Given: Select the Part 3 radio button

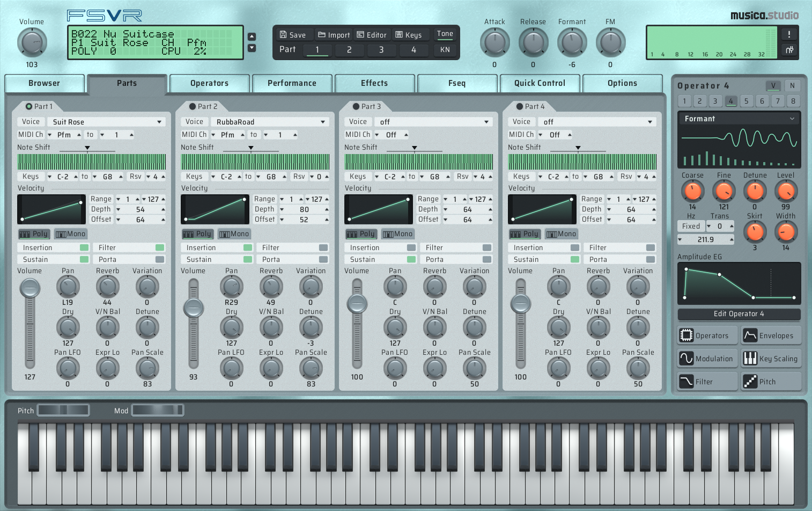Looking at the screenshot, I should click(x=356, y=106).
